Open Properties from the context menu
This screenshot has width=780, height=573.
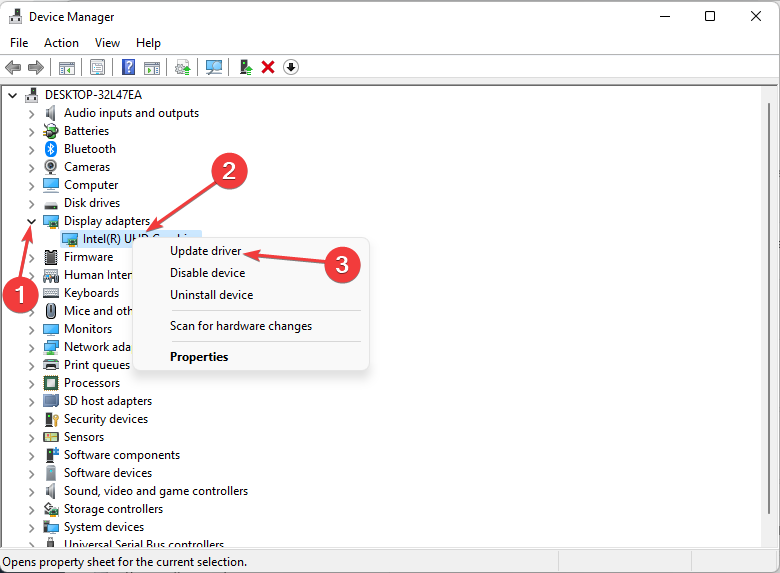199,357
